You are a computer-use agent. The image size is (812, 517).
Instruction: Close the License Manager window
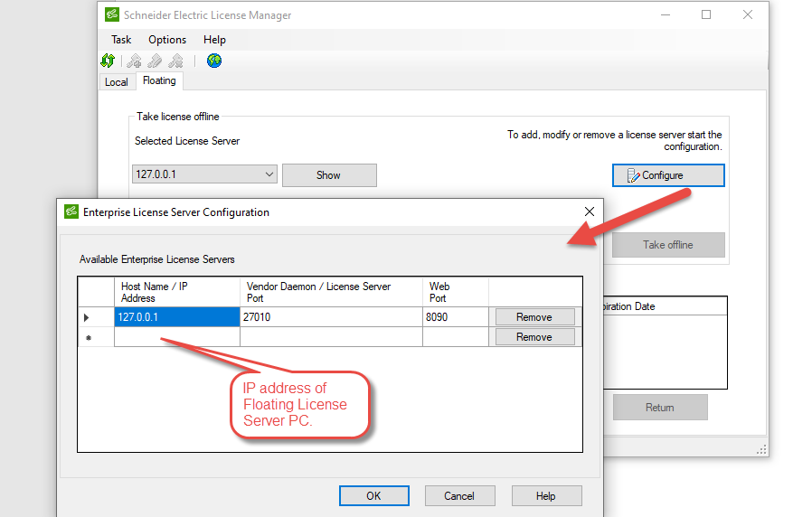(x=748, y=15)
